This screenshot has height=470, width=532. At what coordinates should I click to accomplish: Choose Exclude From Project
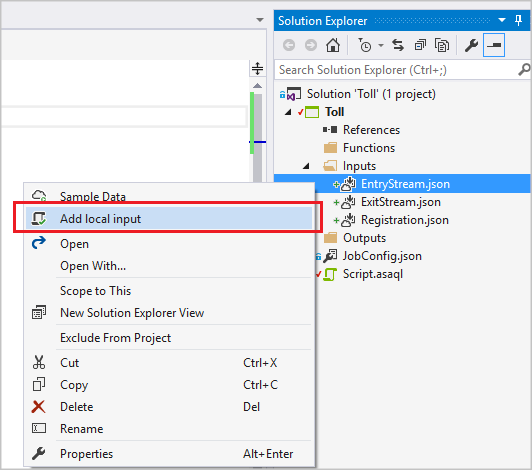[169, 338]
